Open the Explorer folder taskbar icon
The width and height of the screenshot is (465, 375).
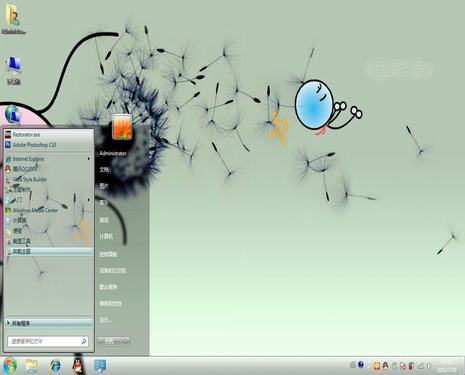(32, 366)
